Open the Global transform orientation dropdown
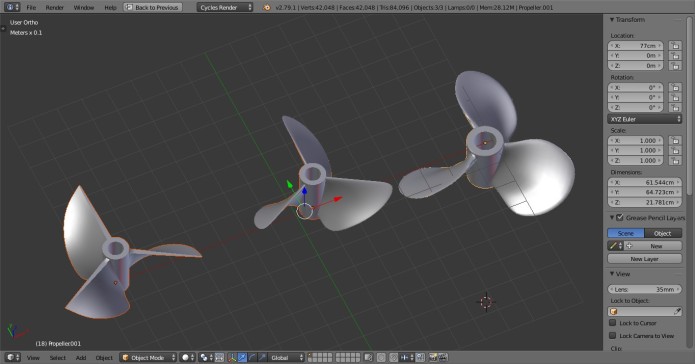 coord(286,357)
